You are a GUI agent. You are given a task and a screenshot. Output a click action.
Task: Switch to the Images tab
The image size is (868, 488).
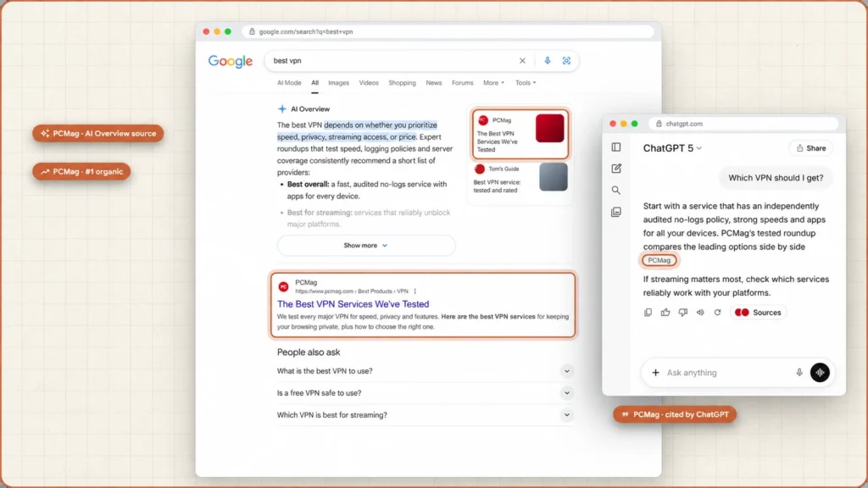pyautogui.click(x=338, y=83)
